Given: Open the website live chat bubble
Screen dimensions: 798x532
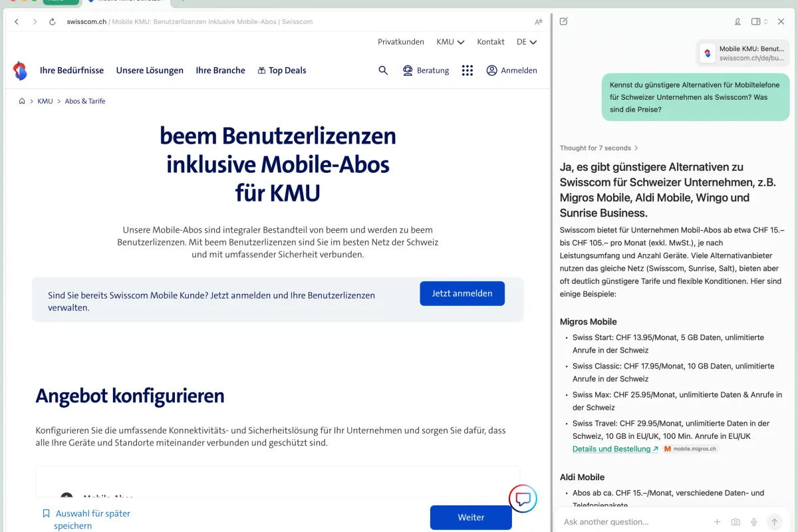Looking at the screenshot, I should tap(523, 499).
